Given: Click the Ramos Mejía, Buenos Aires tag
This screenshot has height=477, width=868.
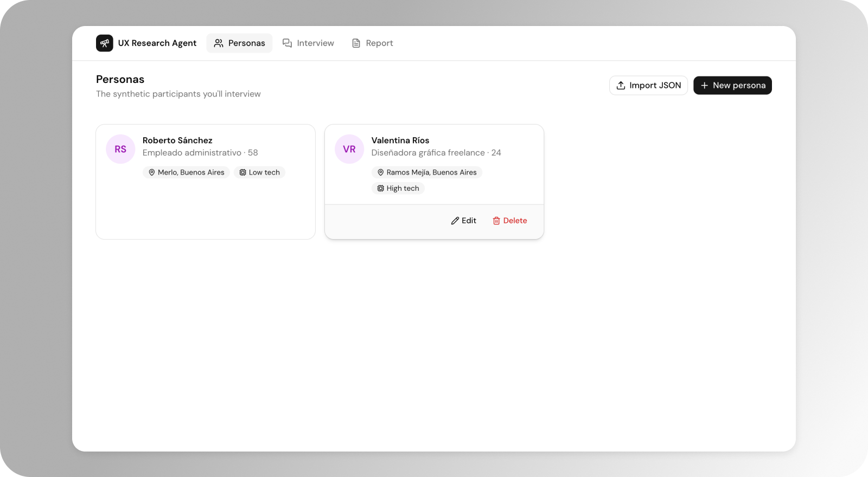Looking at the screenshot, I should pyautogui.click(x=427, y=172).
